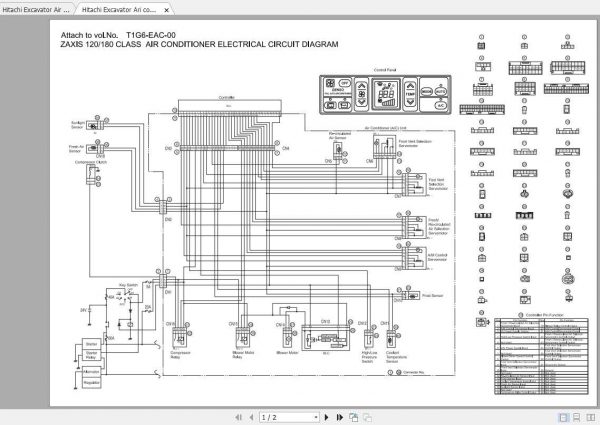Screen dimensions: 600x425
Task: Go to the previous page
Action: click(251, 417)
